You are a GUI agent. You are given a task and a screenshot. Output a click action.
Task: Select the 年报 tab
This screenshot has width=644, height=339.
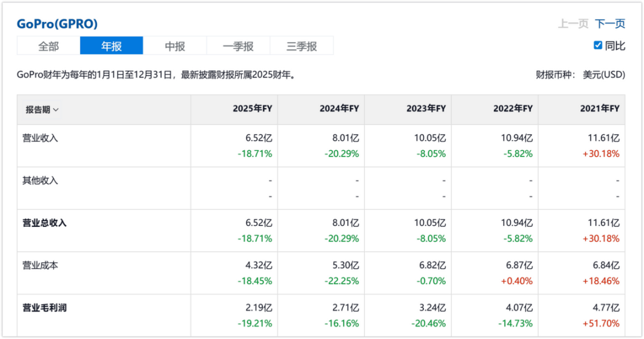coord(112,46)
